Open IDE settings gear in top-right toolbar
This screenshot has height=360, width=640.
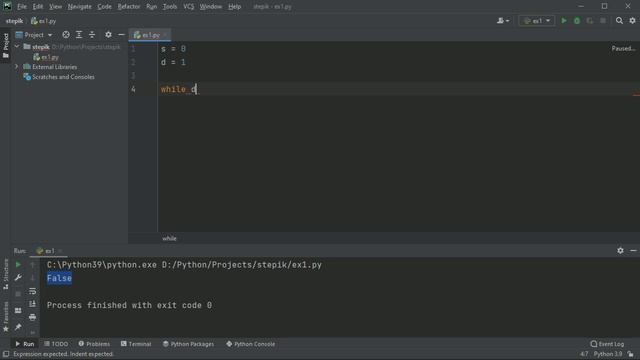pyautogui.click(x=632, y=20)
